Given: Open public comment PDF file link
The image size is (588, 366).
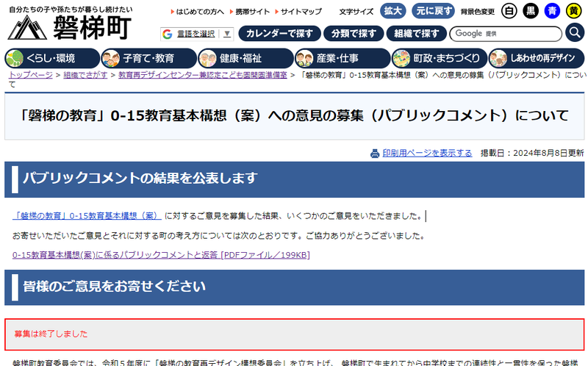Looking at the screenshot, I should [x=161, y=255].
